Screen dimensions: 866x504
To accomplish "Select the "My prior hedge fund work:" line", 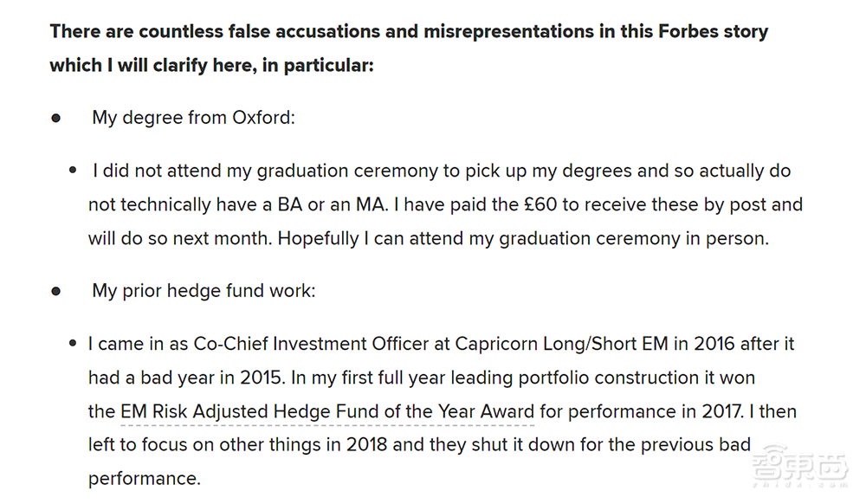I will (204, 291).
